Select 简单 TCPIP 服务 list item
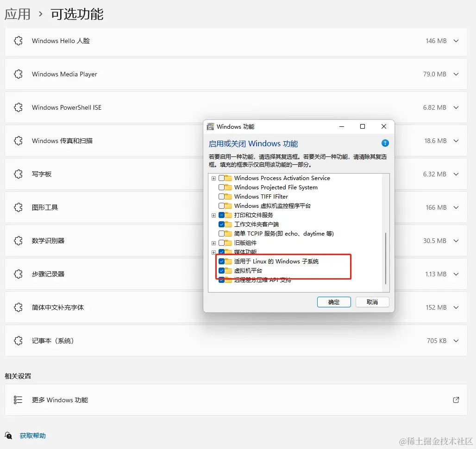 pyautogui.click(x=284, y=234)
